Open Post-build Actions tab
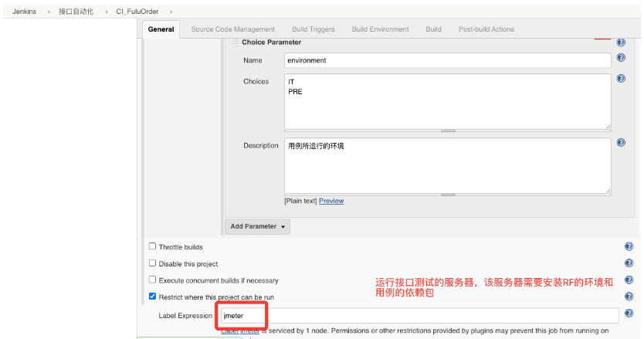Image resolution: width=644 pixels, height=339 pixels. pyautogui.click(x=486, y=29)
